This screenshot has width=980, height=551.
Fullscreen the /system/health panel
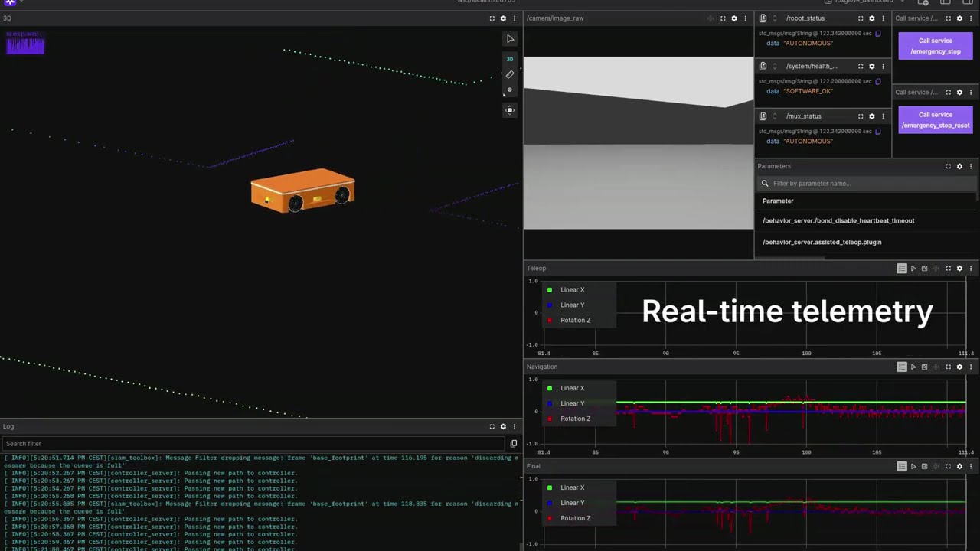tap(861, 67)
